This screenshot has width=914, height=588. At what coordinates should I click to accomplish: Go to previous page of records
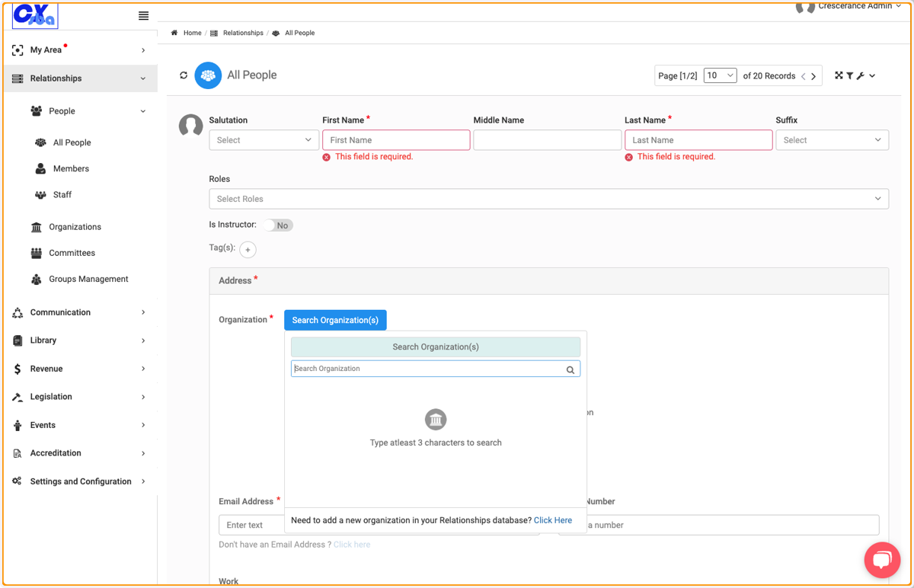tap(803, 76)
